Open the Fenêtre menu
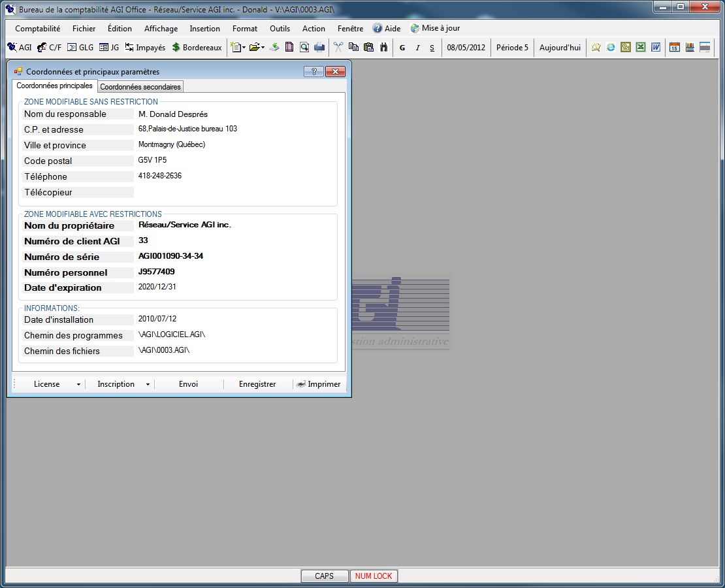Screen dimensions: 725x588 pos(350,29)
